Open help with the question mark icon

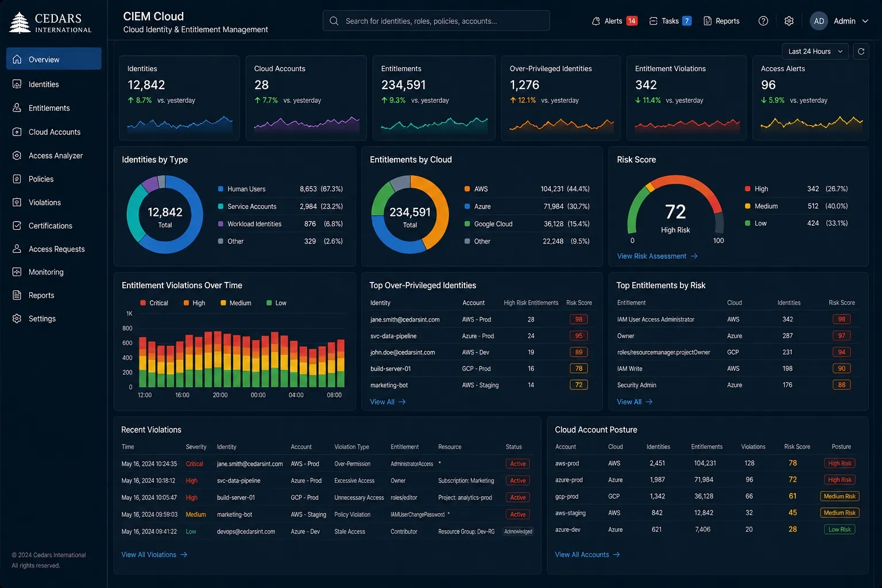pos(763,21)
